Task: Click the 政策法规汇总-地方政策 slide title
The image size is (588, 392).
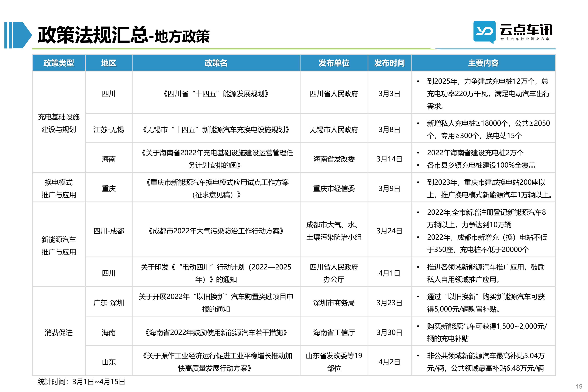Action: click(124, 35)
